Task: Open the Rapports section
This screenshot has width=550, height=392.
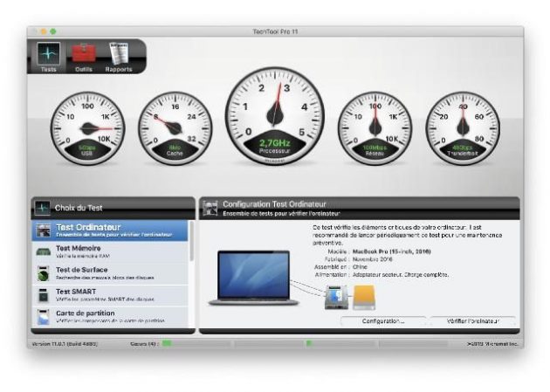Action: (119, 57)
